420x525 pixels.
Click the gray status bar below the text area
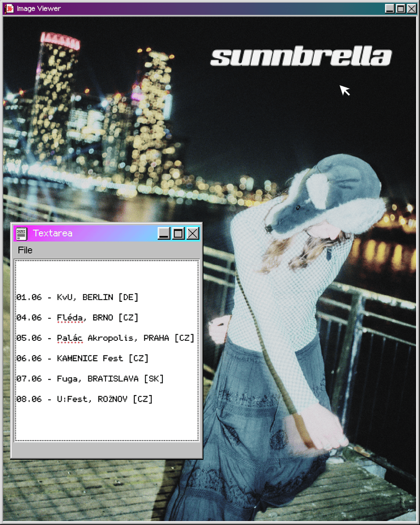(x=106, y=450)
